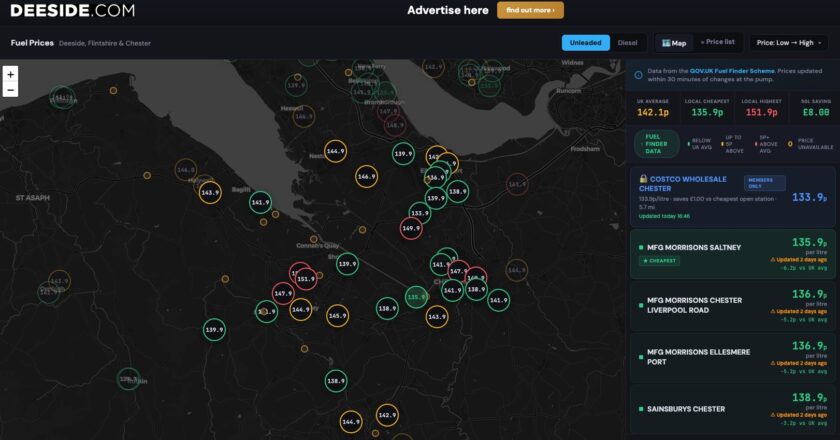Open the GOV.UK Fuel Finder Scheme link
840x440 pixels.
coord(732,71)
